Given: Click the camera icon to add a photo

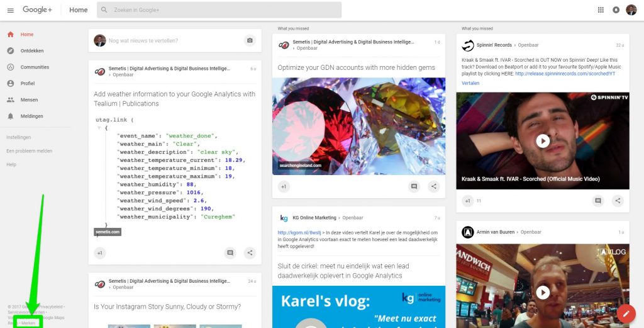Looking at the screenshot, I should 249,40.
